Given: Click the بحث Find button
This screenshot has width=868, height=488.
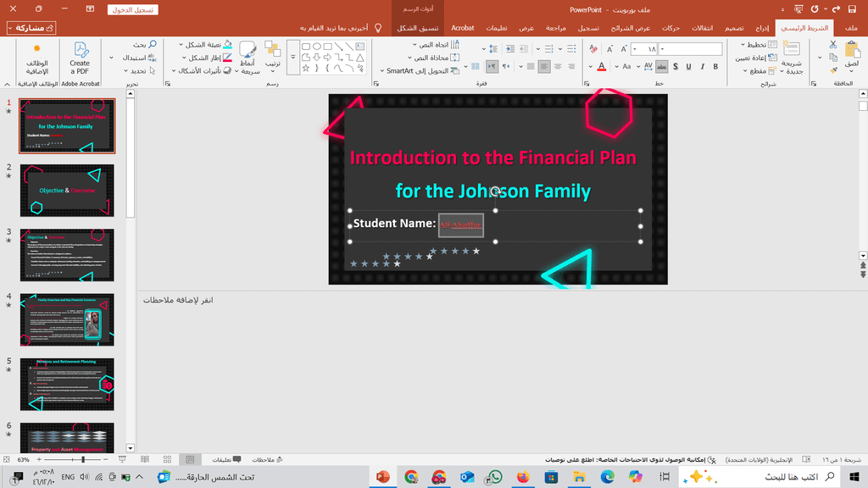Looking at the screenshot, I should (x=144, y=44).
